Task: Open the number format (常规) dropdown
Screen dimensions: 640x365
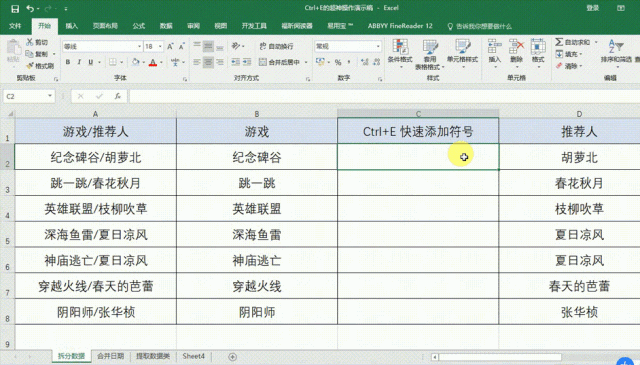Action: [x=378, y=47]
